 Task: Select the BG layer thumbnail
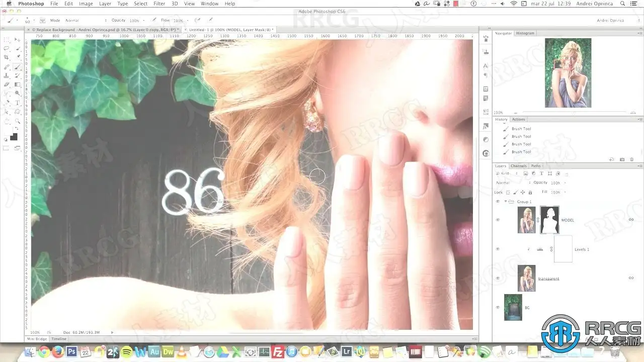click(x=513, y=307)
